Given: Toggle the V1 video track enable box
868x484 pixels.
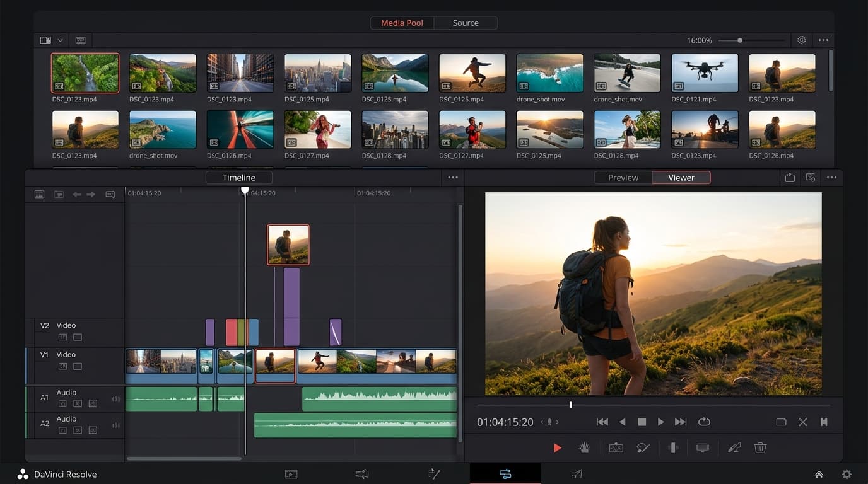Looking at the screenshot, I should 78,366.
